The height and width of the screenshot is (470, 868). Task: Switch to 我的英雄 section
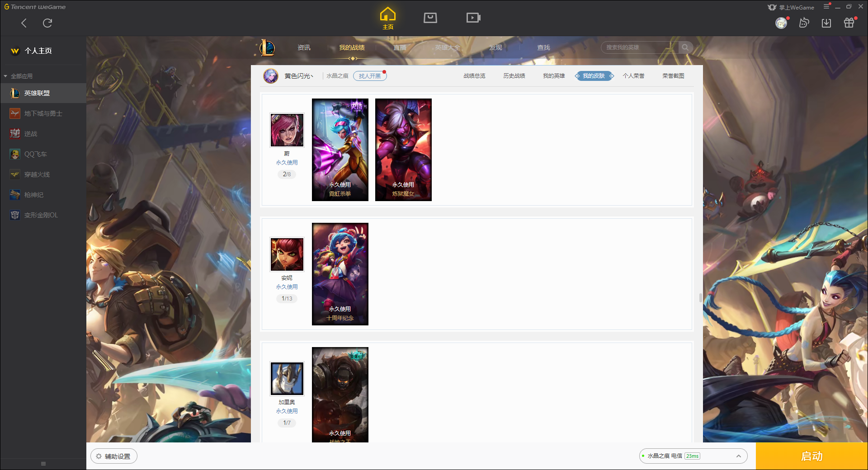click(554, 76)
